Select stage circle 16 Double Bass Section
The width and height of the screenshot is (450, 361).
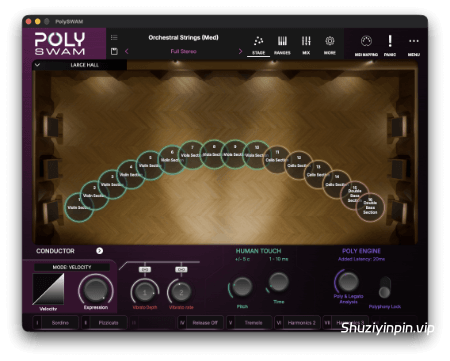[x=370, y=207]
